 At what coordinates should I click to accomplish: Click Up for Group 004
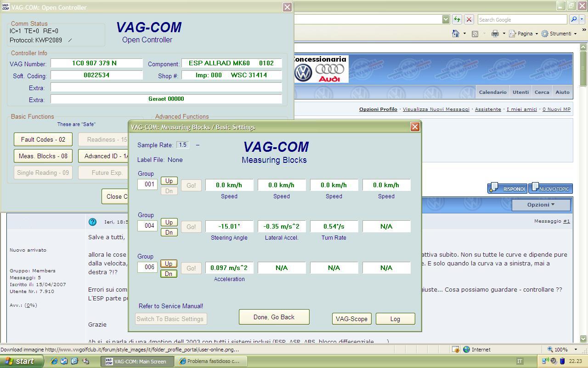pos(169,222)
